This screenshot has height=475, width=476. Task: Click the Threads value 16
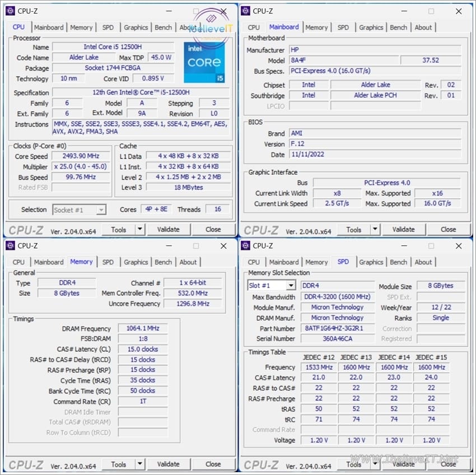pyautogui.click(x=218, y=209)
